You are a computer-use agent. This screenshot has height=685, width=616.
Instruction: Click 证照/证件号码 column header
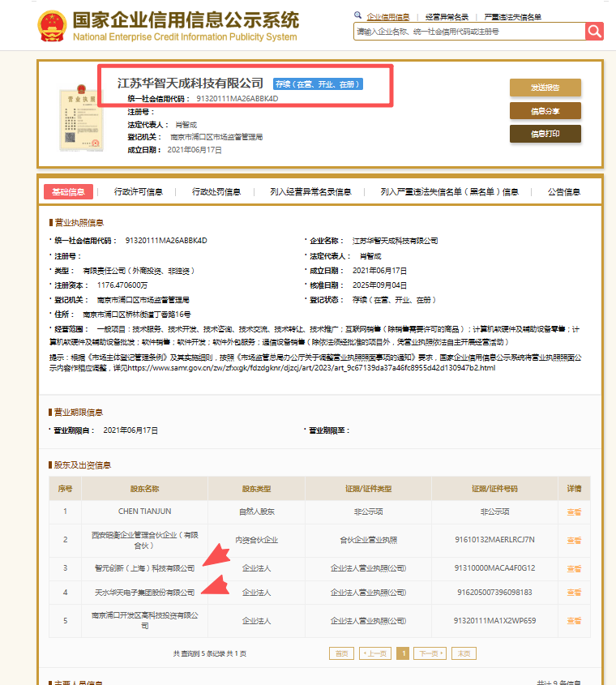coord(494,489)
